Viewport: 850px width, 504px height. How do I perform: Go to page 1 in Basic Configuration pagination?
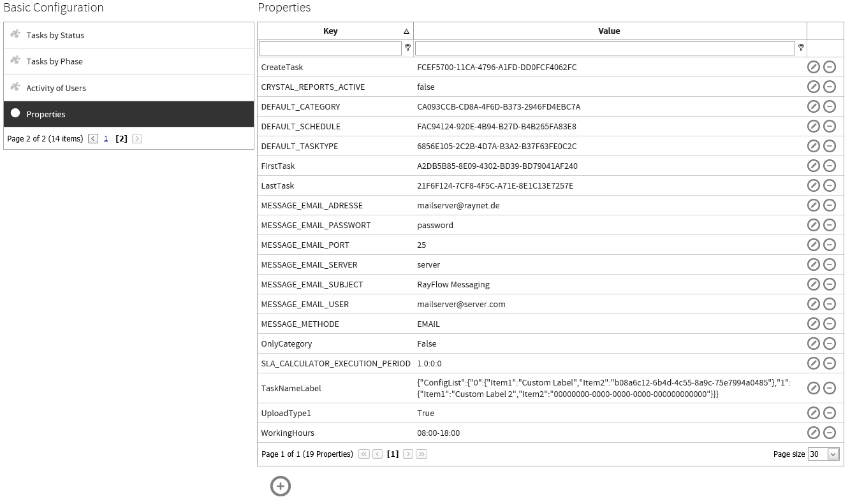tap(106, 138)
